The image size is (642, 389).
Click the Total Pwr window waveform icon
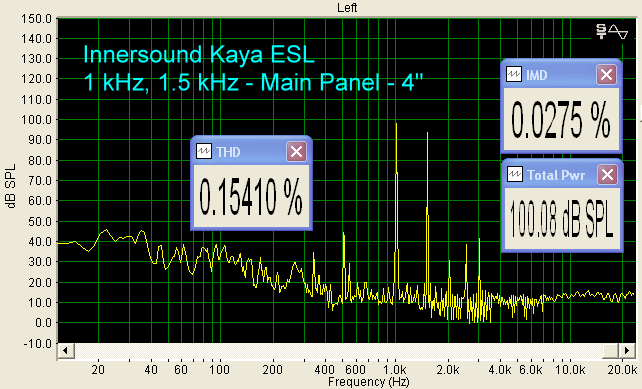click(x=515, y=175)
